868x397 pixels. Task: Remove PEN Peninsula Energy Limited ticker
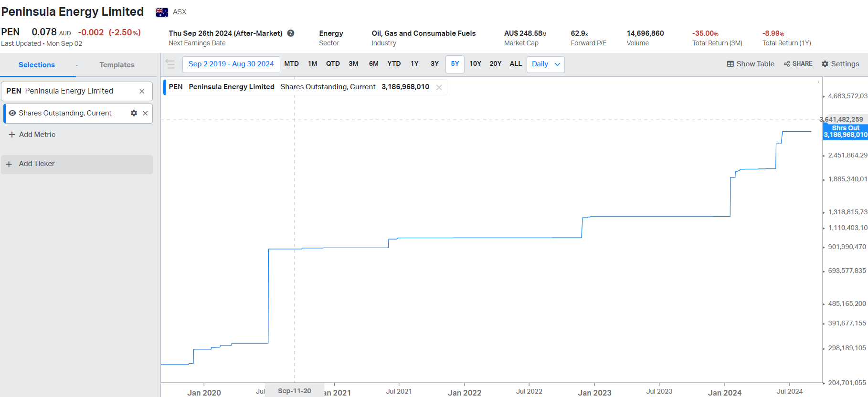[142, 91]
